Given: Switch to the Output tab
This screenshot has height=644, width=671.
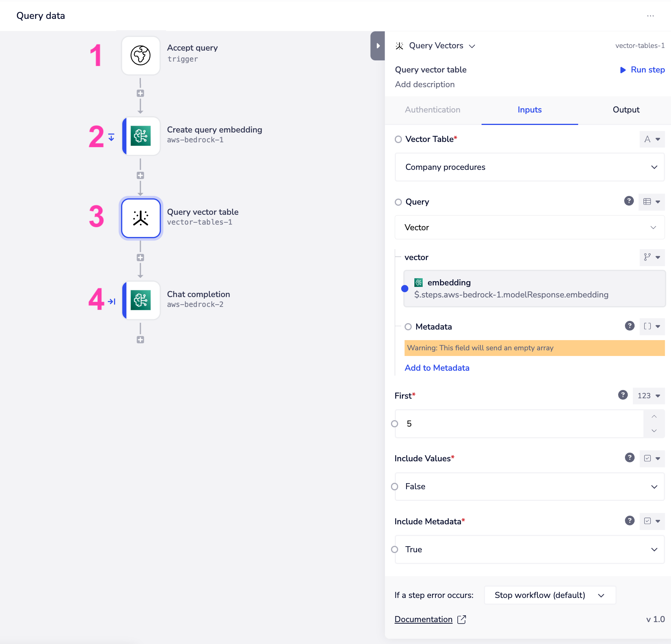Looking at the screenshot, I should [626, 110].
